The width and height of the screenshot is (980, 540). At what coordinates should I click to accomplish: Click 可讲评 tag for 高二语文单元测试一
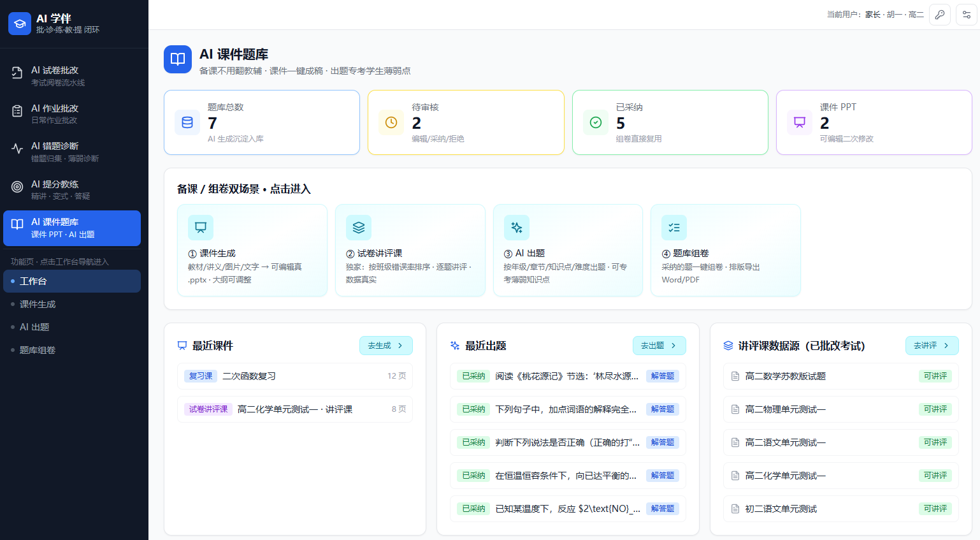(935, 442)
